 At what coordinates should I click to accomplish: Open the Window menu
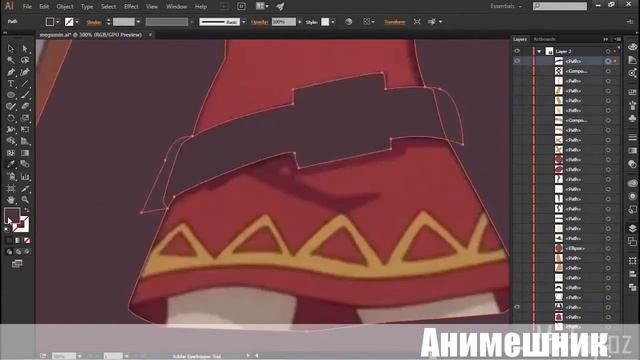[176, 7]
